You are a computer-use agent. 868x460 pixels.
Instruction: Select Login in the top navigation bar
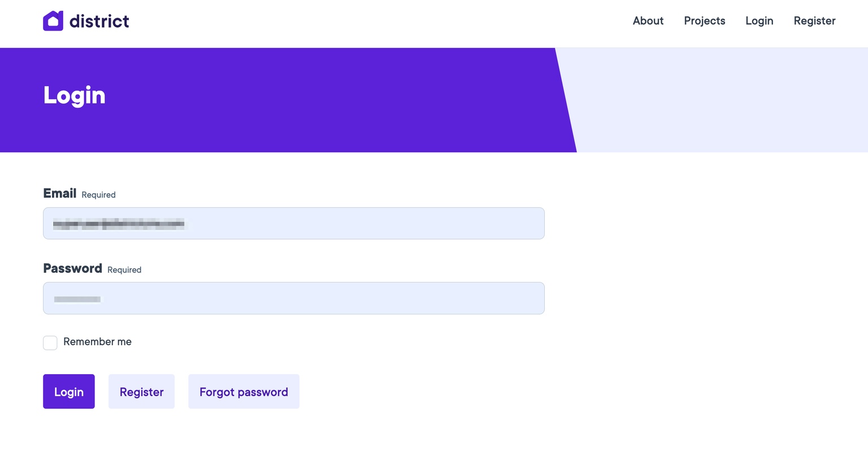pos(759,21)
